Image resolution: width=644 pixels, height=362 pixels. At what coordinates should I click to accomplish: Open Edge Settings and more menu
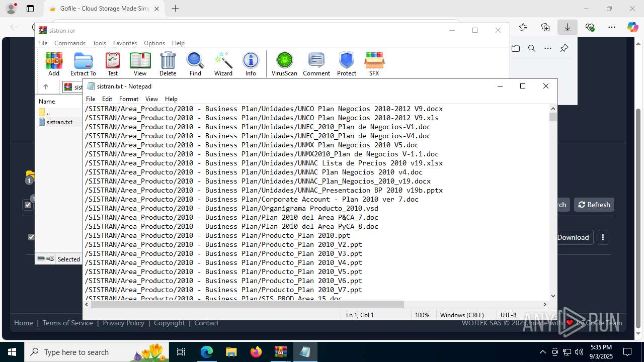tap(611, 27)
